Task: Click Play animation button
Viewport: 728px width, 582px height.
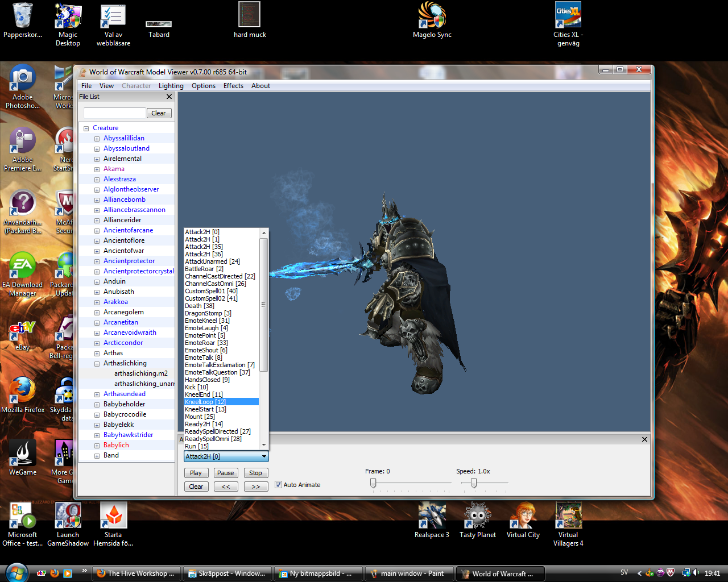Action: pos(196,473)
